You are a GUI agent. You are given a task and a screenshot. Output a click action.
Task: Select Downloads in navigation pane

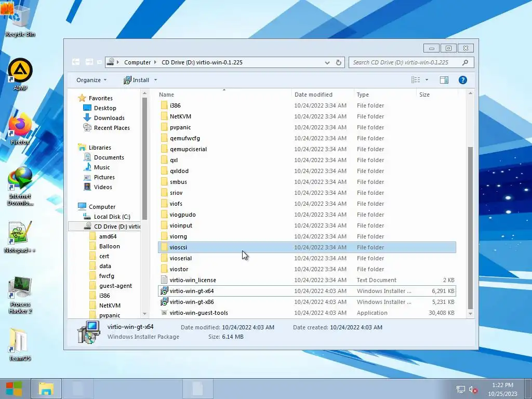104,118
